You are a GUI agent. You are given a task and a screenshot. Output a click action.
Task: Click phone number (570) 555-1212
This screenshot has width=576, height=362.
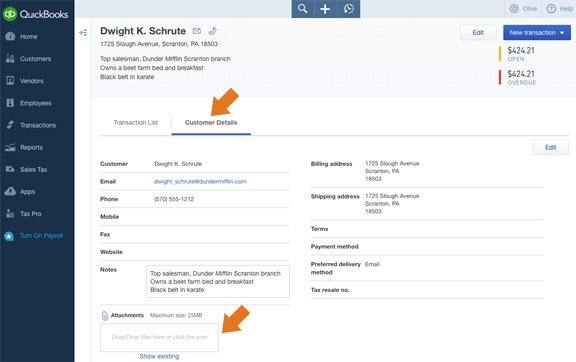[x=174, y=199]
